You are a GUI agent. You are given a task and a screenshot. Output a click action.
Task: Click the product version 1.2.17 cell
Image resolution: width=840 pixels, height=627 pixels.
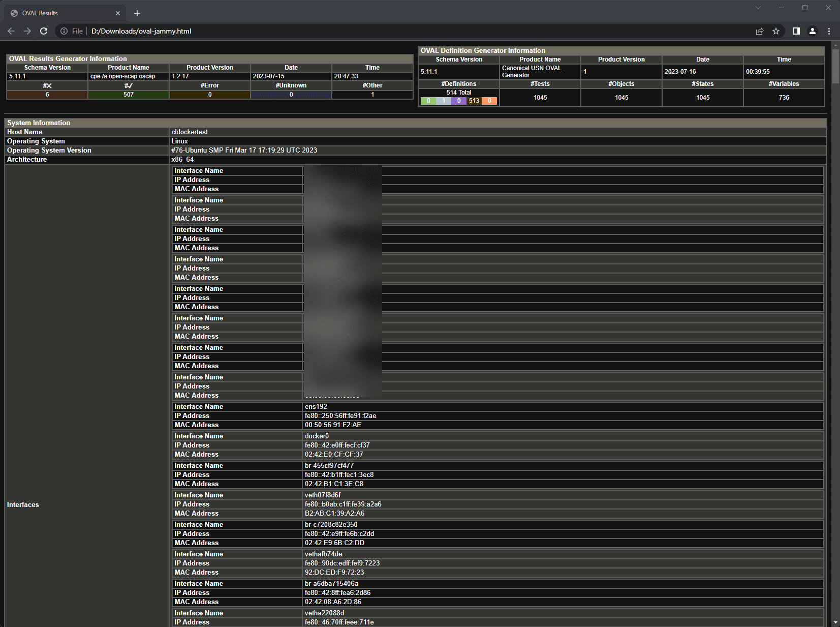click(x=209, y=76)
